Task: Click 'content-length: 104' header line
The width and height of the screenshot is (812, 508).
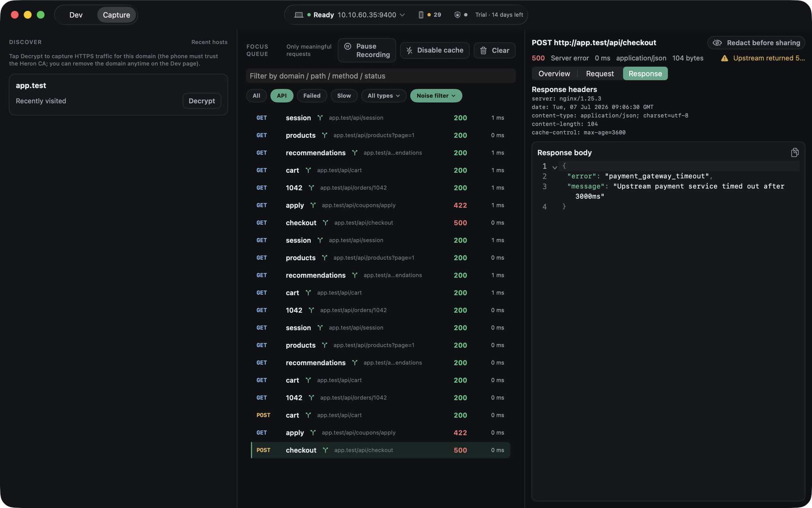Action: 565,124
